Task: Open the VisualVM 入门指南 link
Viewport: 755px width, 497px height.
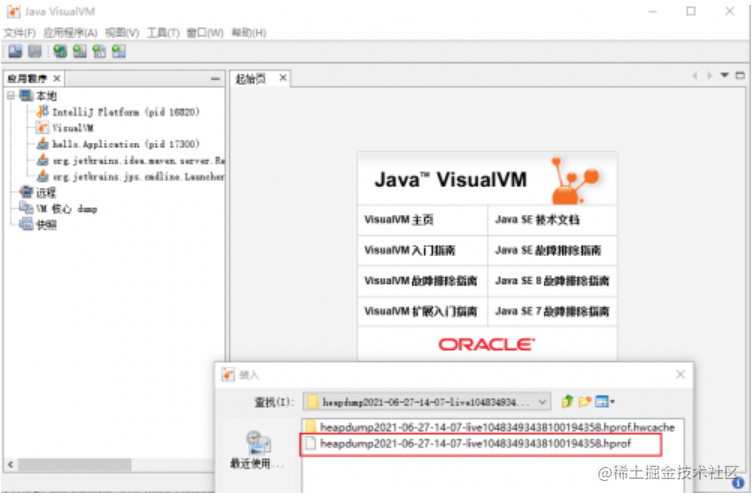Action: pos(410,250)
